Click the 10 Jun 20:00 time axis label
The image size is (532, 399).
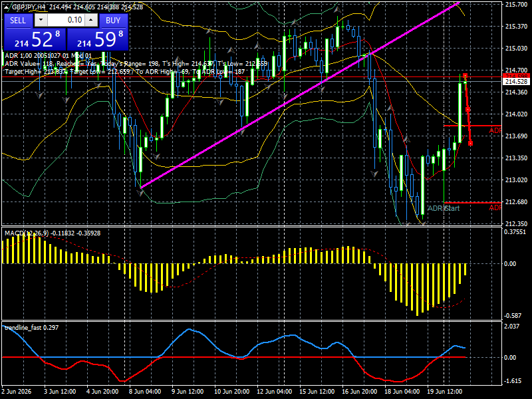point(231,391)
